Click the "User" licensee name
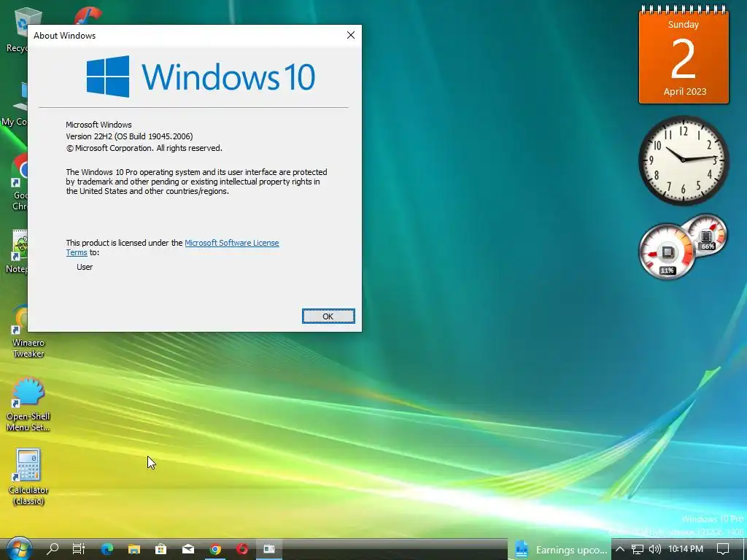The height and width of the screenshot is (560, 747). point(85,267)
